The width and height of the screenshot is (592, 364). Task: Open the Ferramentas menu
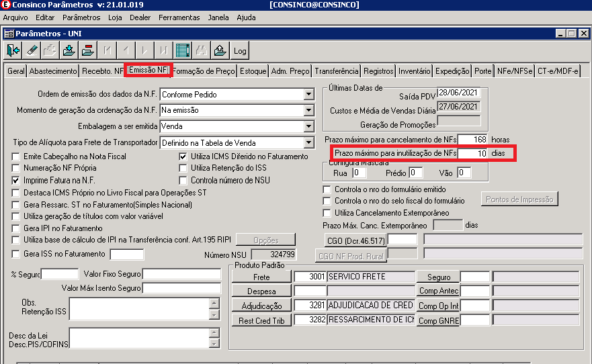(179, 17)
